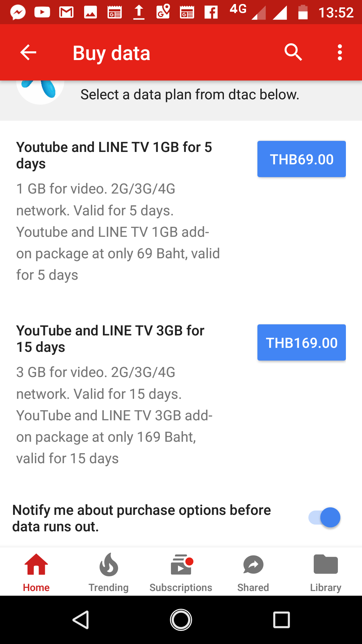Tap the Gmail notification icon
This screenshot has height=644, width=362.
click(66, 13)
